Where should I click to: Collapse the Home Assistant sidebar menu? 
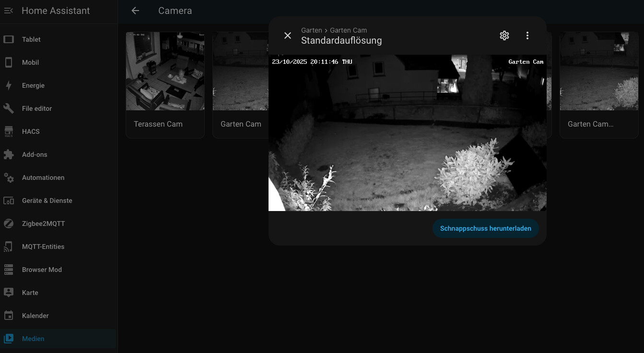pyautogui.click(x=9, y=11)
